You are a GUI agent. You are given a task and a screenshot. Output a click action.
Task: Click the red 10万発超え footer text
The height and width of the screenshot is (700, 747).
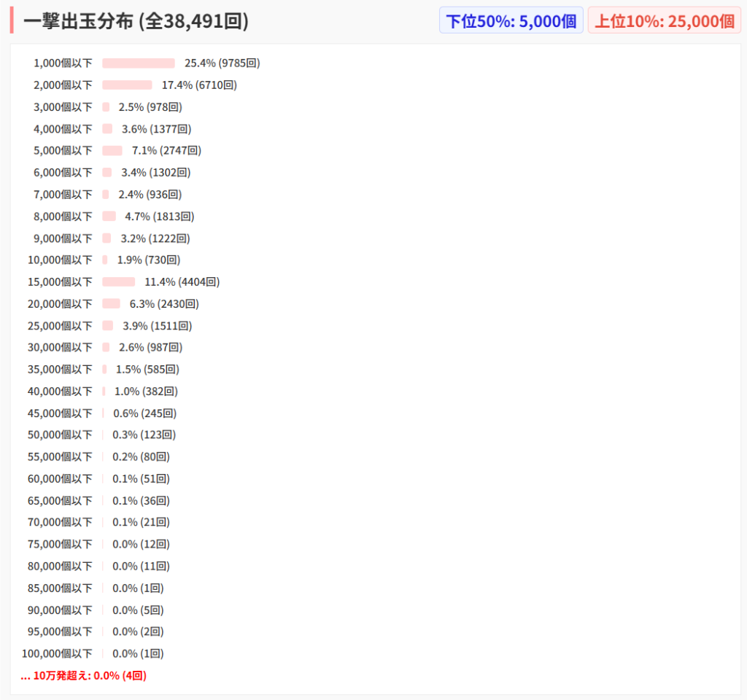click(x=83, y=676)
